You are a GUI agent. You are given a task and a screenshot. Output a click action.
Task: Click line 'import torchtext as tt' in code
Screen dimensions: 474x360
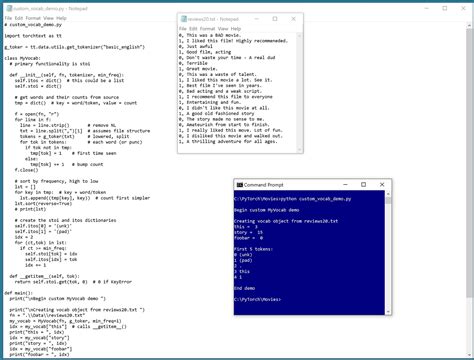click(33, 36)
